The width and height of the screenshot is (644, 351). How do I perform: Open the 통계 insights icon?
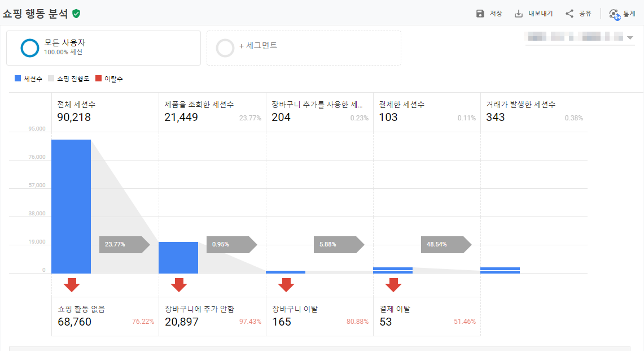(x=614, y=14)
